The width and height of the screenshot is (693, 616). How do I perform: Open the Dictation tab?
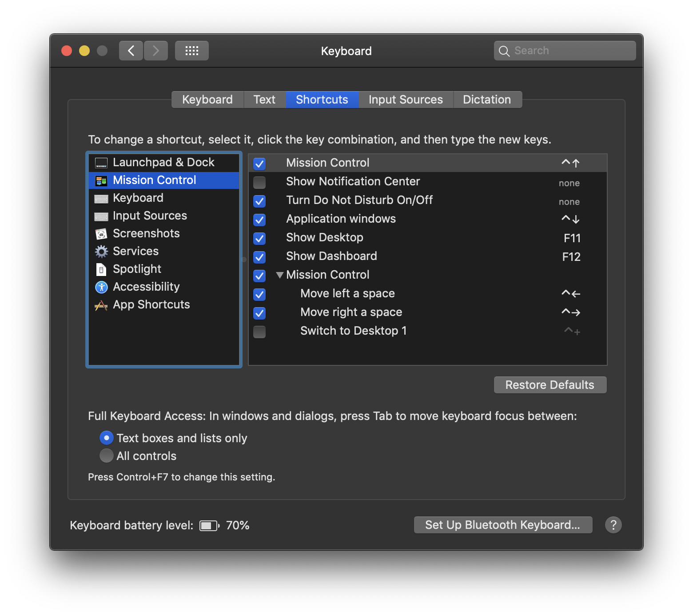[487, 100]
